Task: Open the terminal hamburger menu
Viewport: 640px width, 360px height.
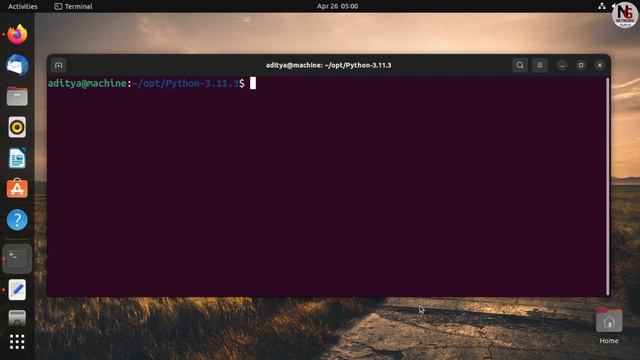Action: point(540,65)
